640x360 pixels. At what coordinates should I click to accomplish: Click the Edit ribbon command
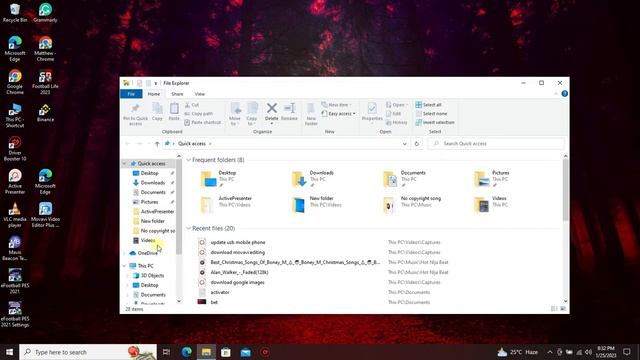(393, 114)
